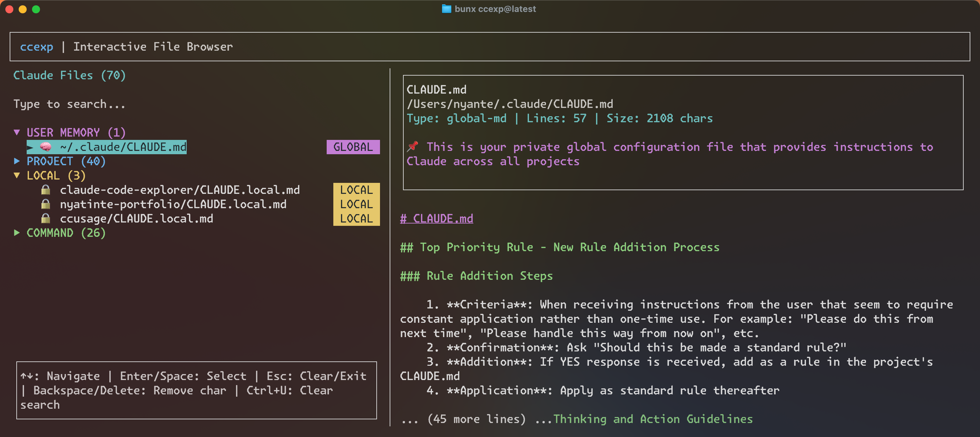Click the 'bunx ccexp@latest' window title
The width and height of the screenshot is (980, 437).
pyautogui.click(x=495, y=9)
